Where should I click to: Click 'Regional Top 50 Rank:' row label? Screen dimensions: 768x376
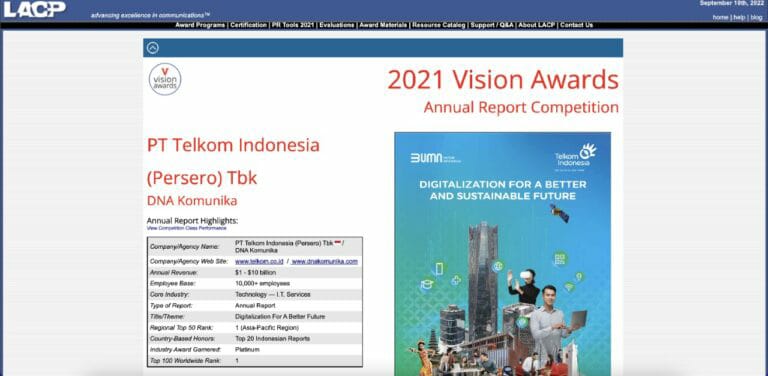coord(182,328)
